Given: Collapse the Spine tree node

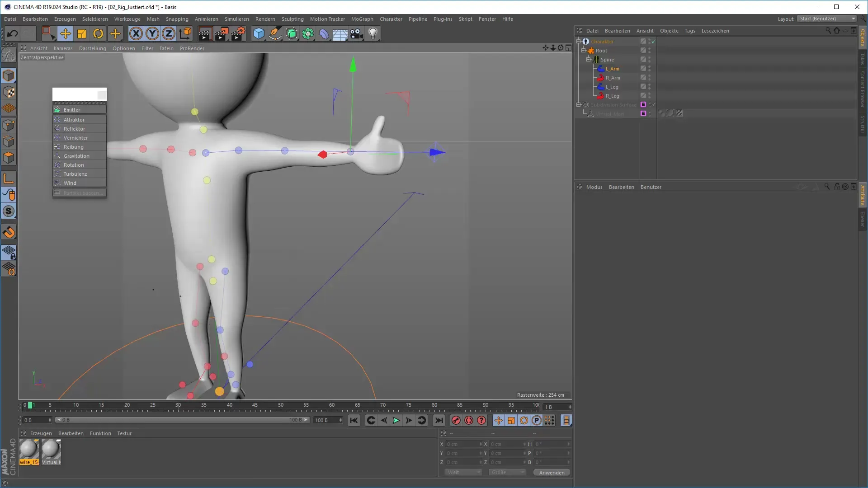Looking at the screenshot, I should tap(588, 59).
